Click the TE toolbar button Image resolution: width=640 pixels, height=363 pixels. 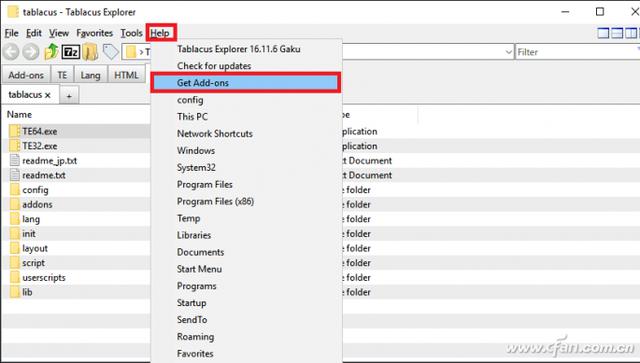[62, 75]
